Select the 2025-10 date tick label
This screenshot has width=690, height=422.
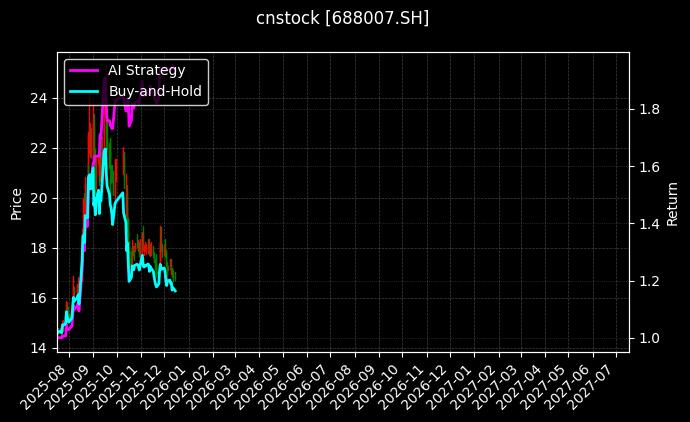(x=89, y=384)
